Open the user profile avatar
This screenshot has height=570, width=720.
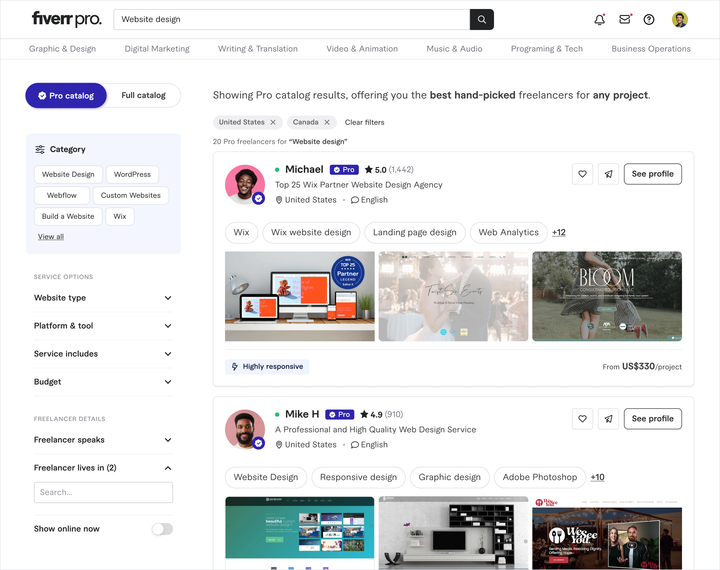point(680,19)
